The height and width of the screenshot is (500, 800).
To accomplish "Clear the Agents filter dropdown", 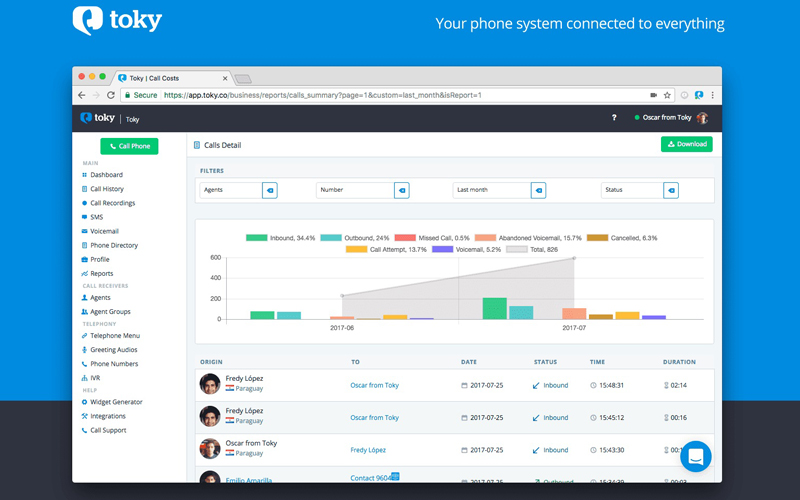I will point(270,190).
